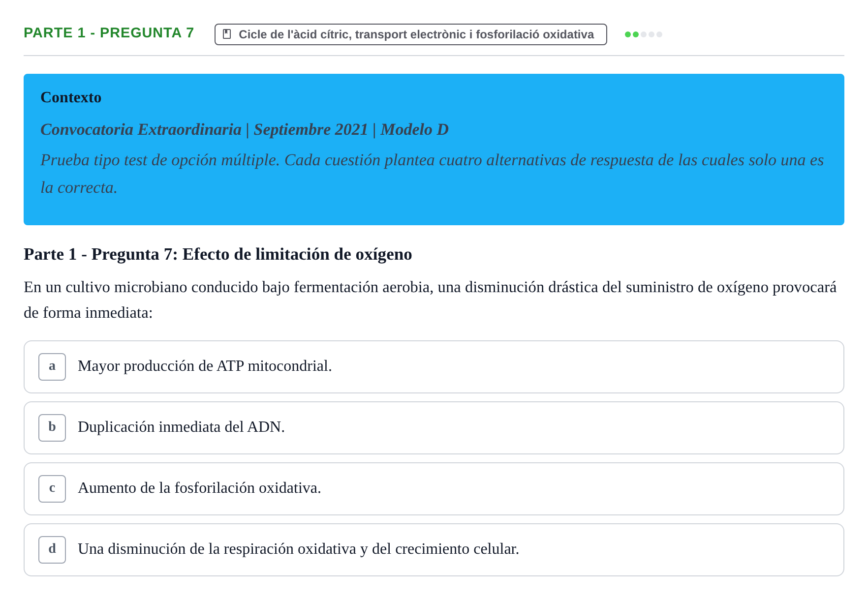The width and height of the screenshot is (868, 600).
Task: Click the 'Prueba tipo test de opción múltiple' description
Action: click(x=432, y=174)
